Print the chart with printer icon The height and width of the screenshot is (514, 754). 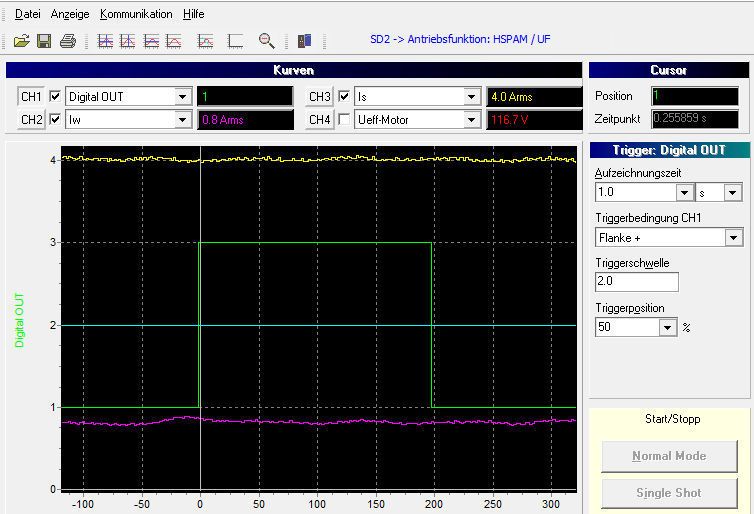pos(68,41)
